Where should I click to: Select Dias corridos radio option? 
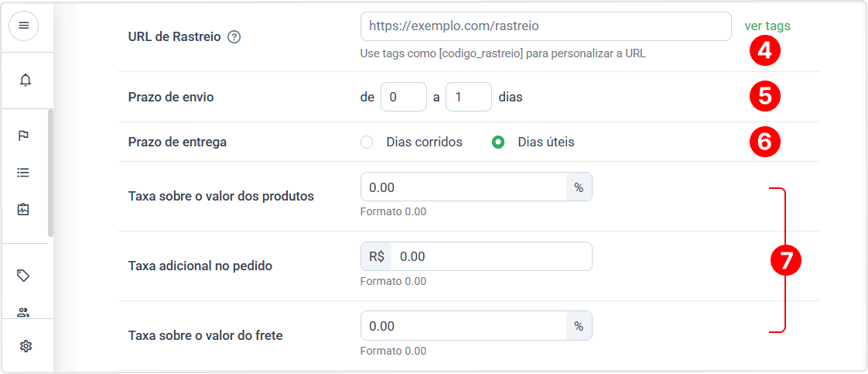(x=367, y=142)
